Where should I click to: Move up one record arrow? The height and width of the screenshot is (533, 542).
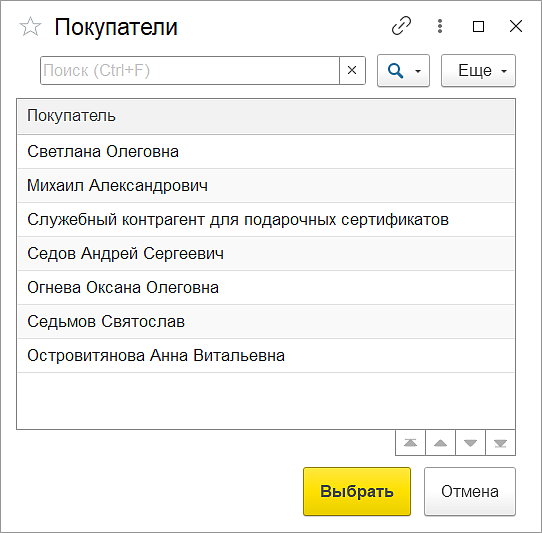coord(440,443)
